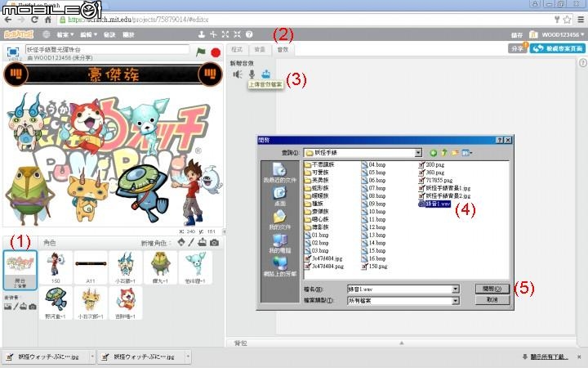Paint new backdrop brush icon
Image resolution: width=588 pixels, height=368 pixels.
coord(16,307)
